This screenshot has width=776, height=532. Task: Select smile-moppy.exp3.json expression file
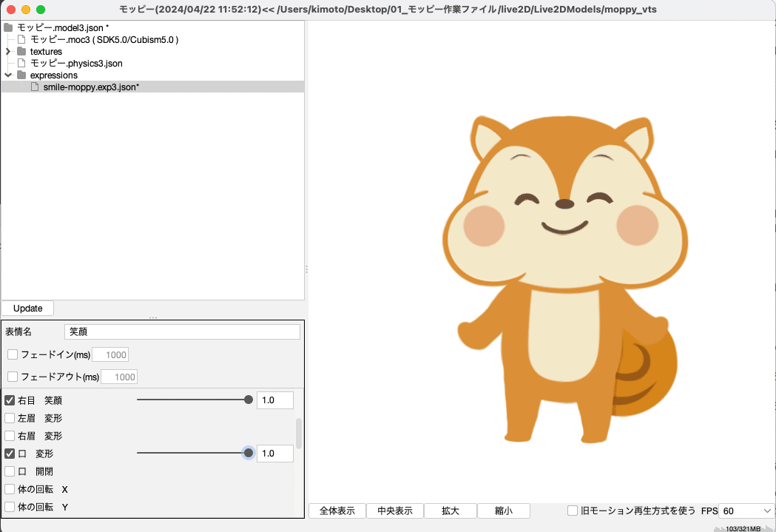click(152, 87)
